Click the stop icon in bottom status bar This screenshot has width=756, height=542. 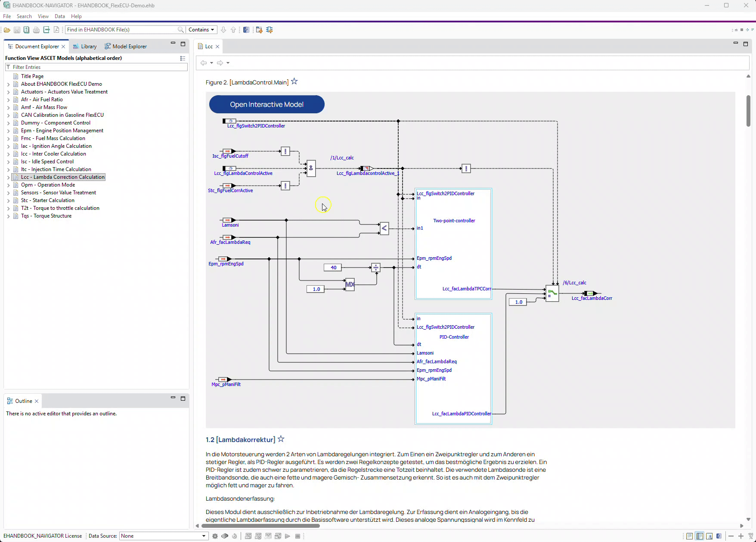pyautogui.click(x=297, y=536)
